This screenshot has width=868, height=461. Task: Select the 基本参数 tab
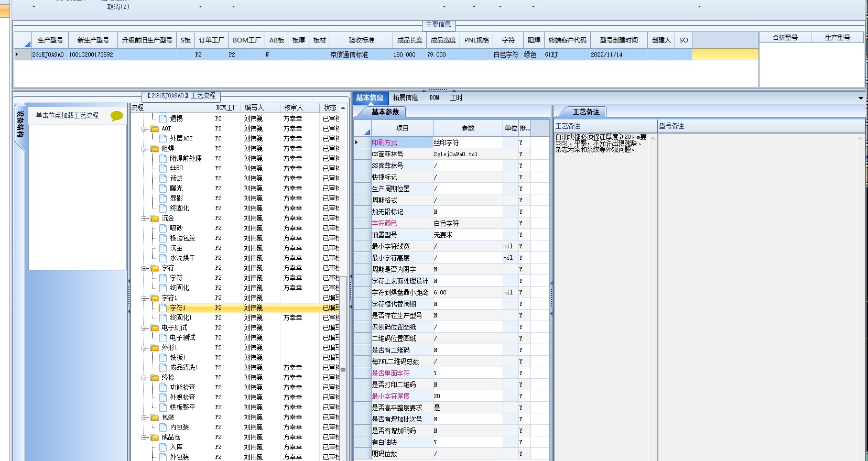(x=385, y=112)
